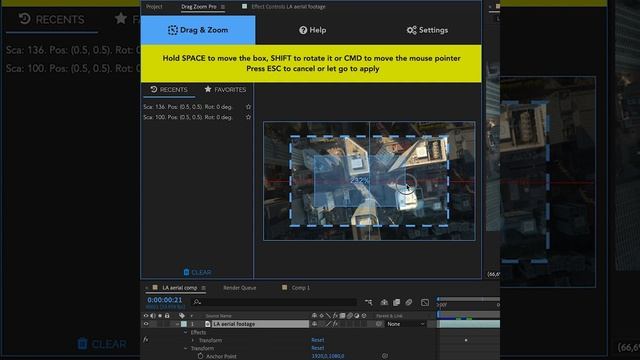The width and height of the screenshot is (640, 360).
Task: Click the parent pick whip icon
Action: pos(379,324)
